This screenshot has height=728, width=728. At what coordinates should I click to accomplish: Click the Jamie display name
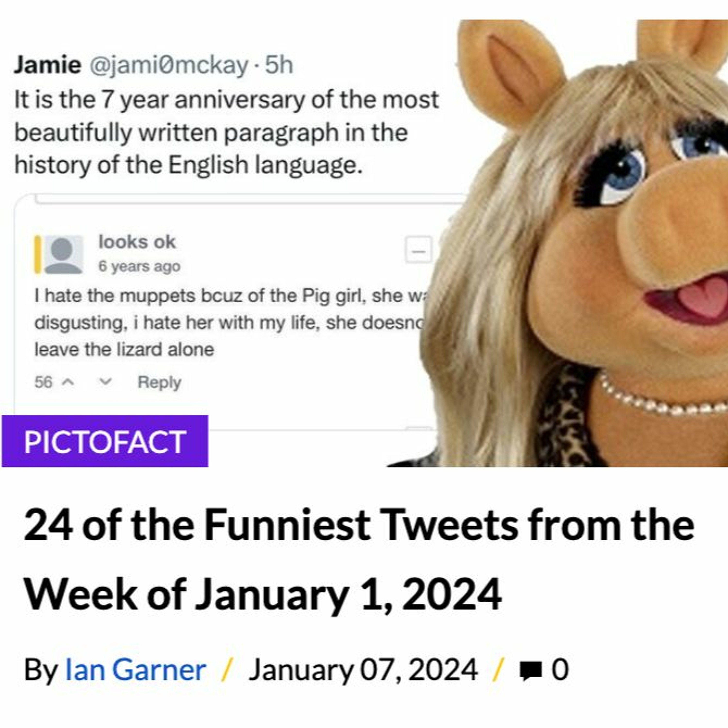click(48, 65)
